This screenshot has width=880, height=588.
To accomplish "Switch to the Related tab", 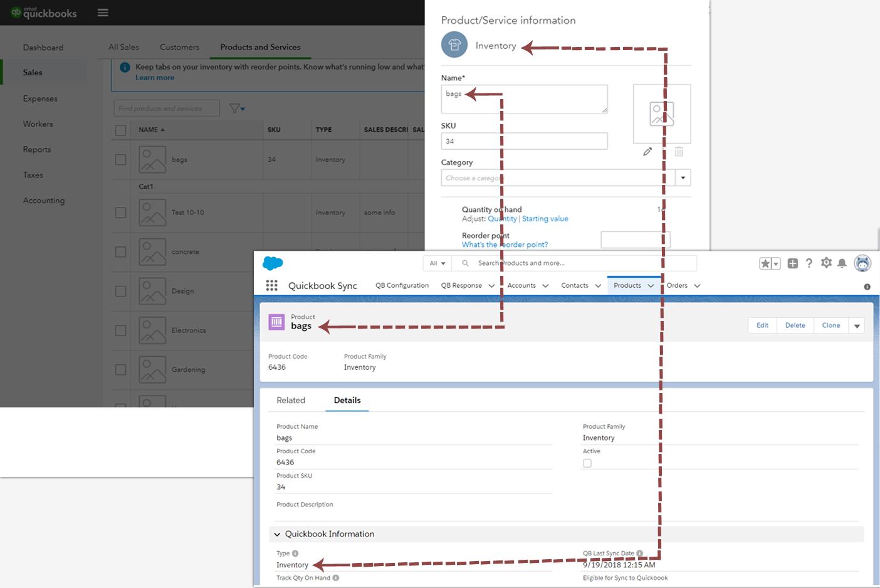I will pos(291,401).
